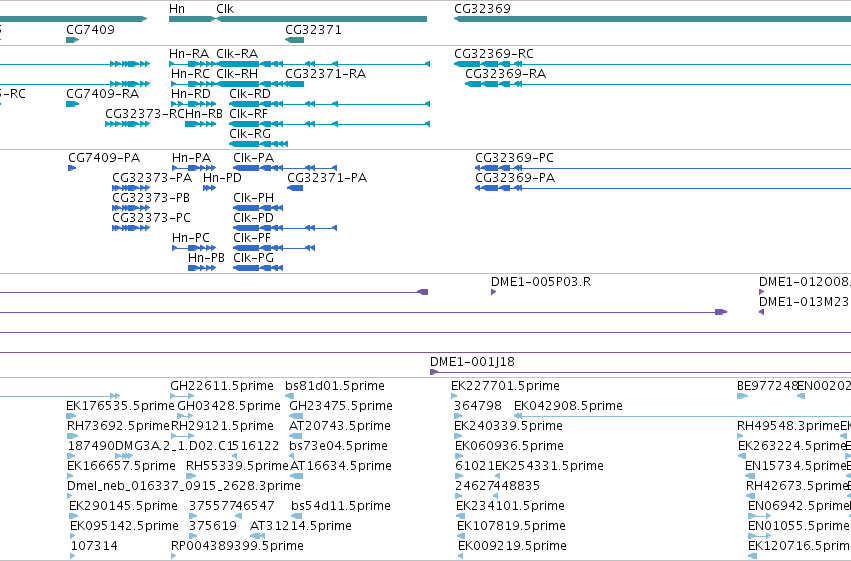Select transcript Clk-RH
This screenshot has width=851, height=561.
coord(237,74)
